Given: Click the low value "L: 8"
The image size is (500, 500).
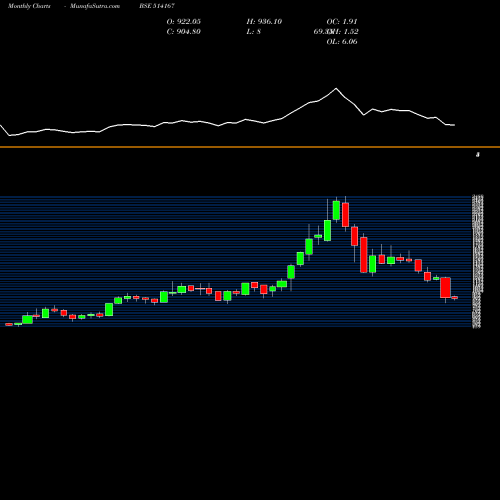Looking at the screenshot, I should point(254,31).
